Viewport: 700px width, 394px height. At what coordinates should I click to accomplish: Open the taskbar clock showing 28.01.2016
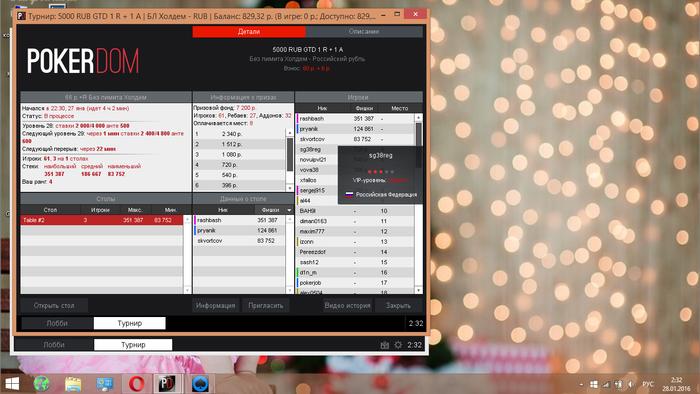coord(676,384)
